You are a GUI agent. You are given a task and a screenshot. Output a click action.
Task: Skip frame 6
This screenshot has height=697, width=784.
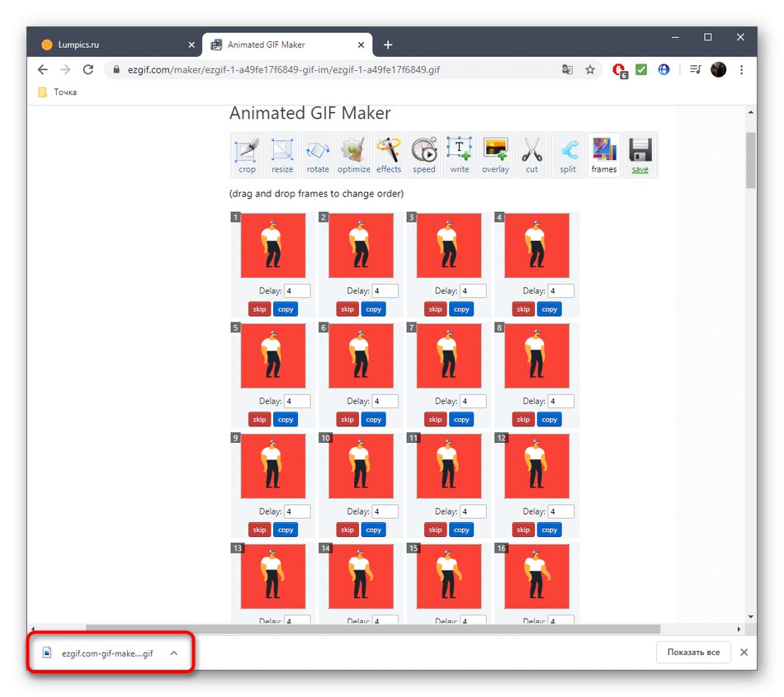pyautogui.click(x=347, y=420)
